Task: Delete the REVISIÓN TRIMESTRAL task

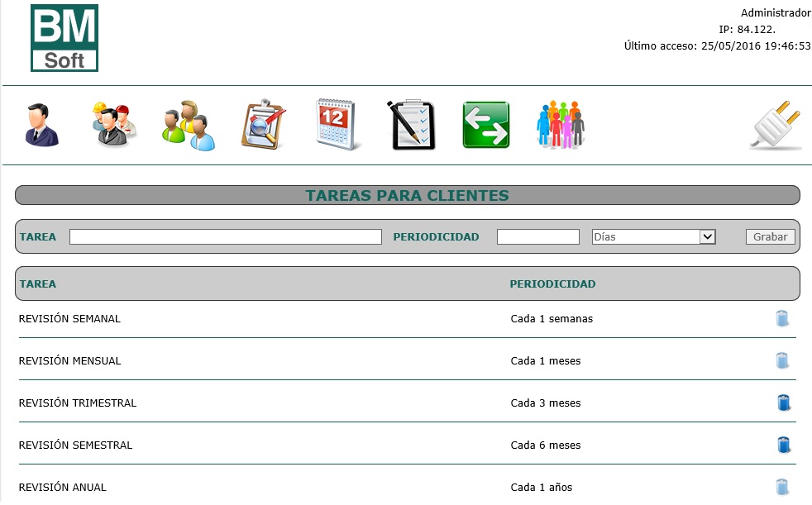Action: (784, 403)
